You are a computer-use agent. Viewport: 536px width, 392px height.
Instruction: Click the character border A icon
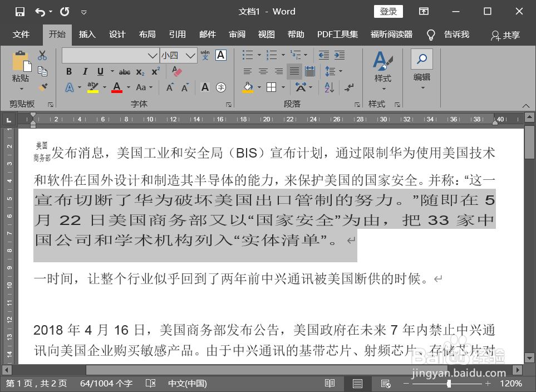(x=221, y=55)
